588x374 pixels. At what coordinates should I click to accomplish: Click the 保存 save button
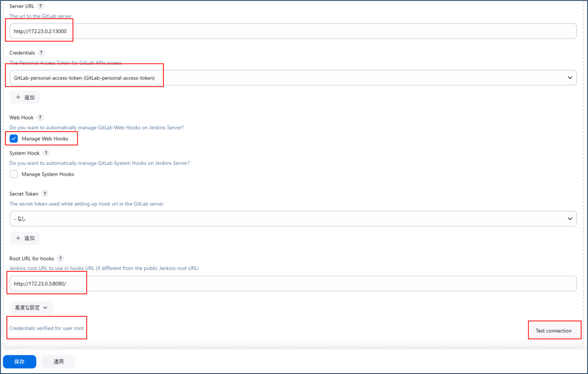tap(20, 361)
